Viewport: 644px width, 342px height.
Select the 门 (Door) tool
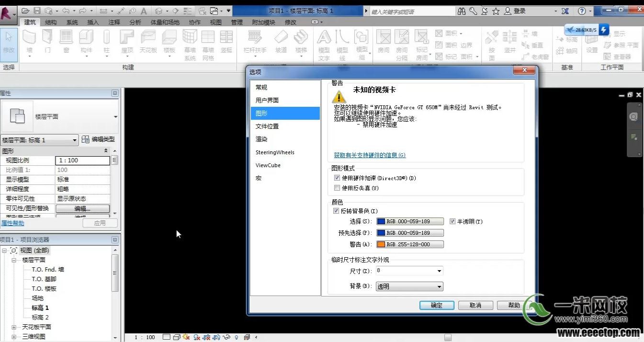pos(47,42)
